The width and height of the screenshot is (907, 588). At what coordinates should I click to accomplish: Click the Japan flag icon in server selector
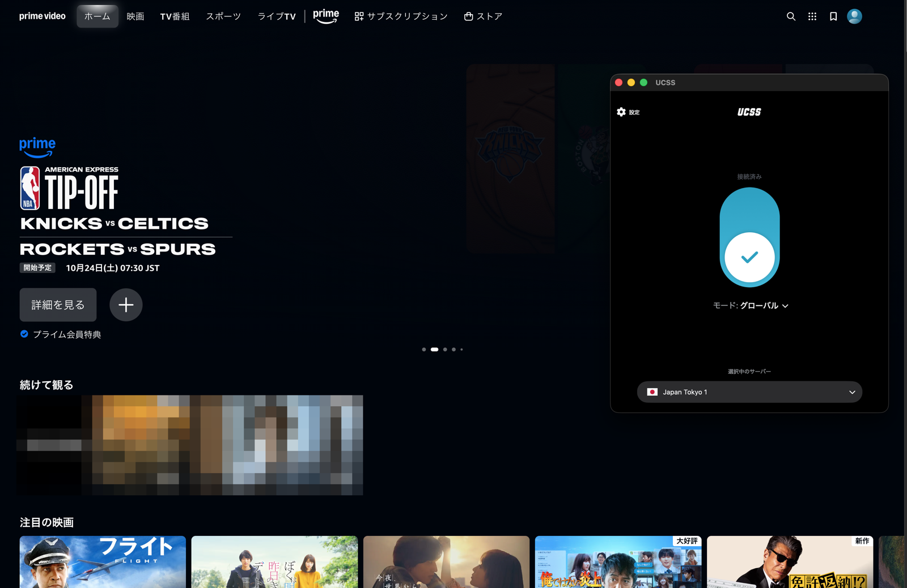652,392
